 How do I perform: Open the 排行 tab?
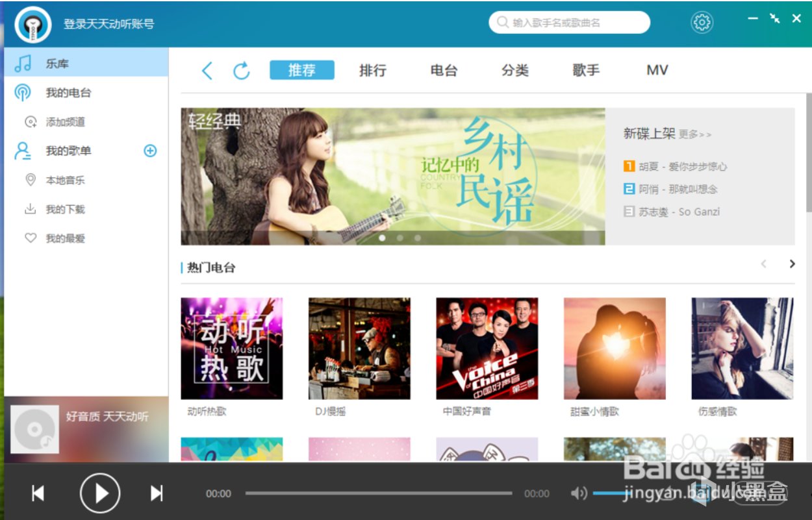[373, 70]
